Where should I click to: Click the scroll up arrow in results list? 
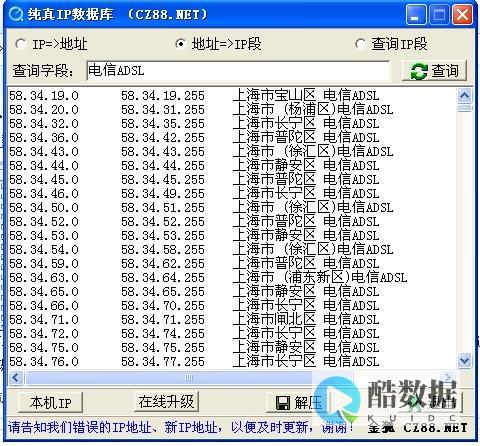464,96
